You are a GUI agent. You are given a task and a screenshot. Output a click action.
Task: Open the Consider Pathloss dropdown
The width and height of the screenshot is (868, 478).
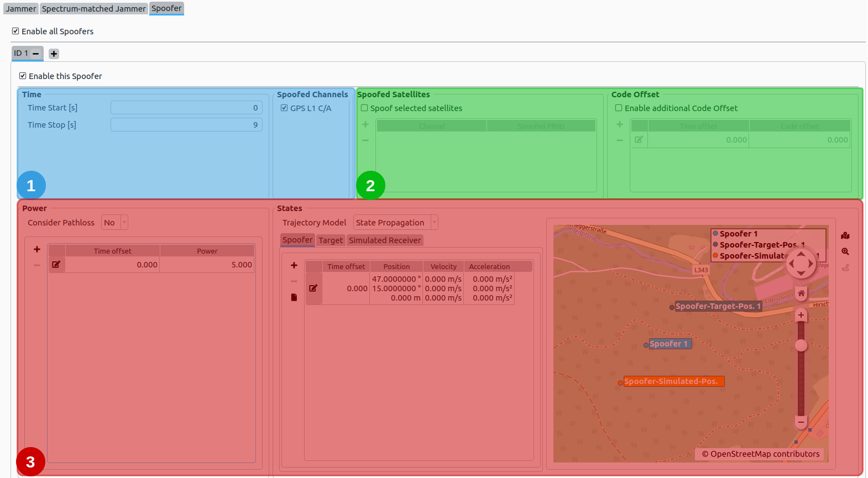[114, 223]
